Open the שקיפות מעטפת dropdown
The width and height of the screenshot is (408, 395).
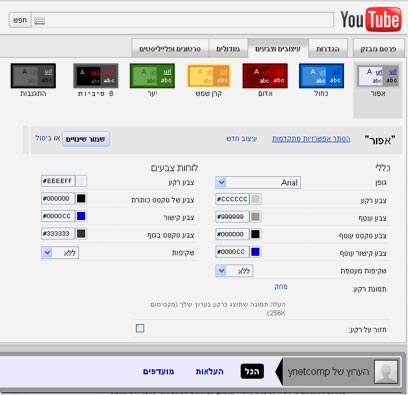click(234, 271)
